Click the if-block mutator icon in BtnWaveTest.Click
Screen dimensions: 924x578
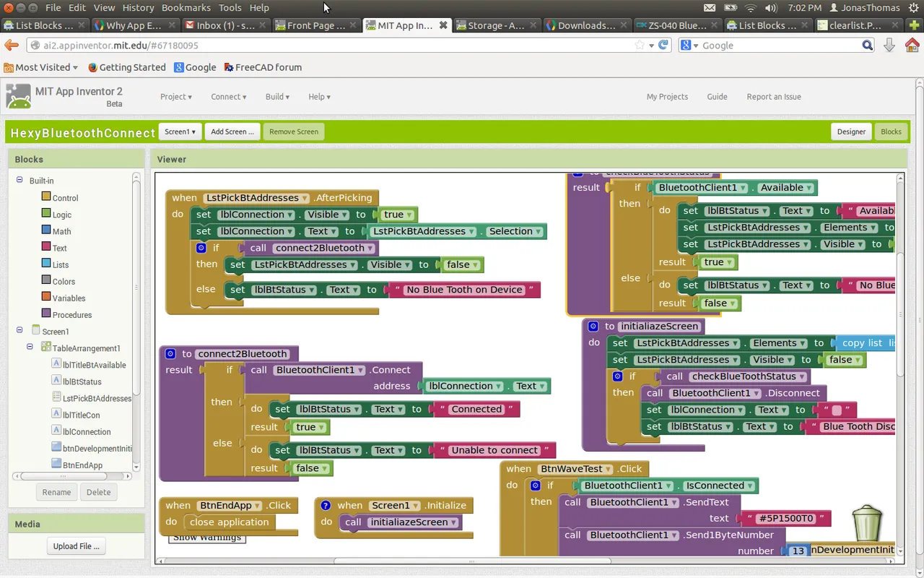(x=536, y=486)
